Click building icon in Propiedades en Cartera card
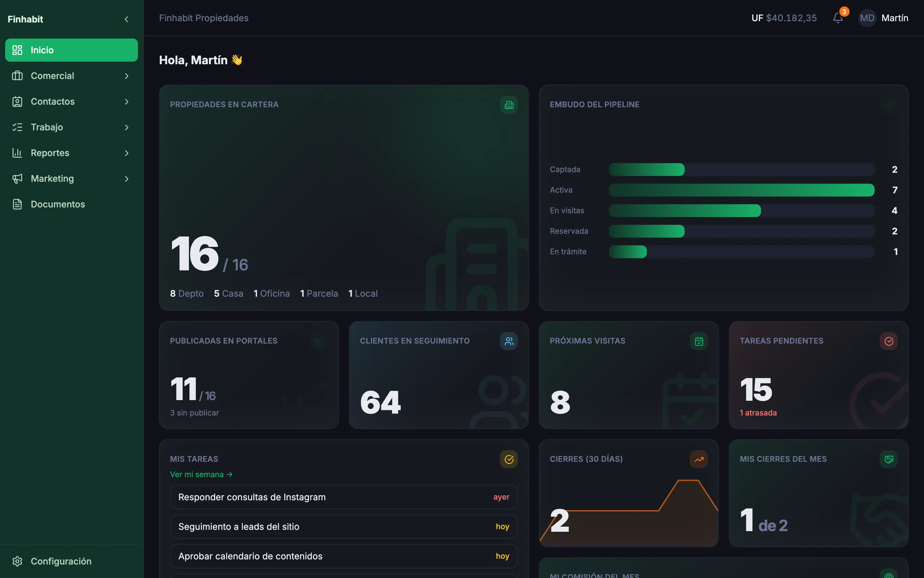This screenshot has width=924, height=578. (x=509, y=105)
